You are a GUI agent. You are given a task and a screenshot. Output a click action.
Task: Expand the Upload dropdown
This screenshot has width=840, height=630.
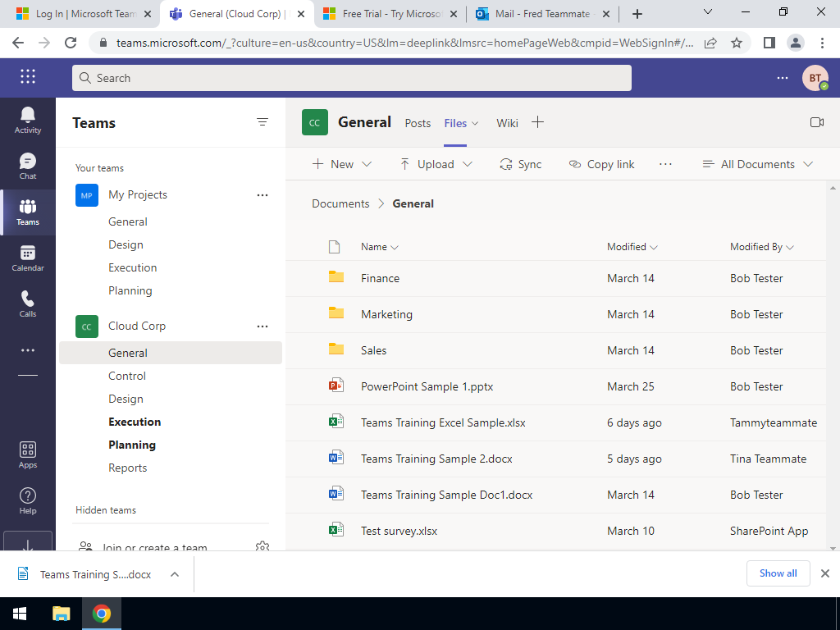pyautogui.click(x=467, y=164)
